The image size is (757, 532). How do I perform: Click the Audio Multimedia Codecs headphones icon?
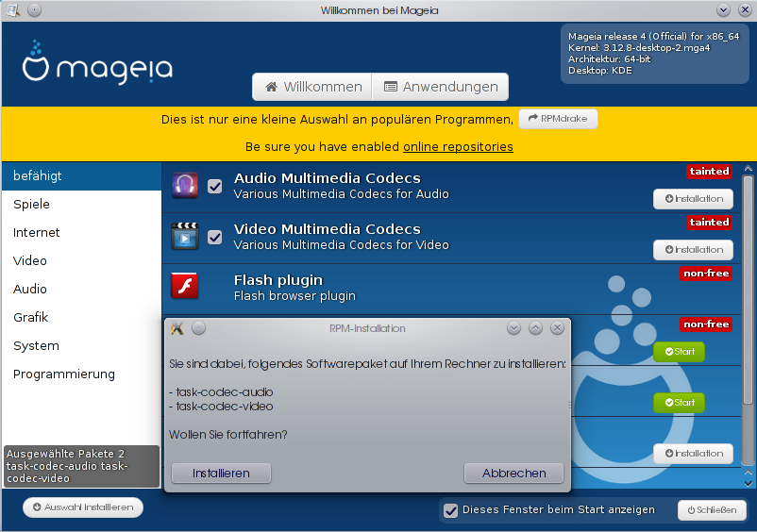coord(185,186)
